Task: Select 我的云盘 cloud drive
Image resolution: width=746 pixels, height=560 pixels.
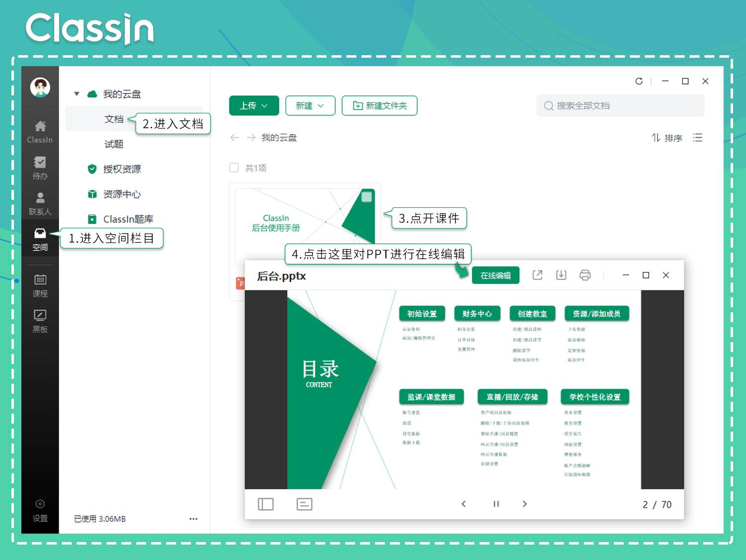Action: coord(121,94)
